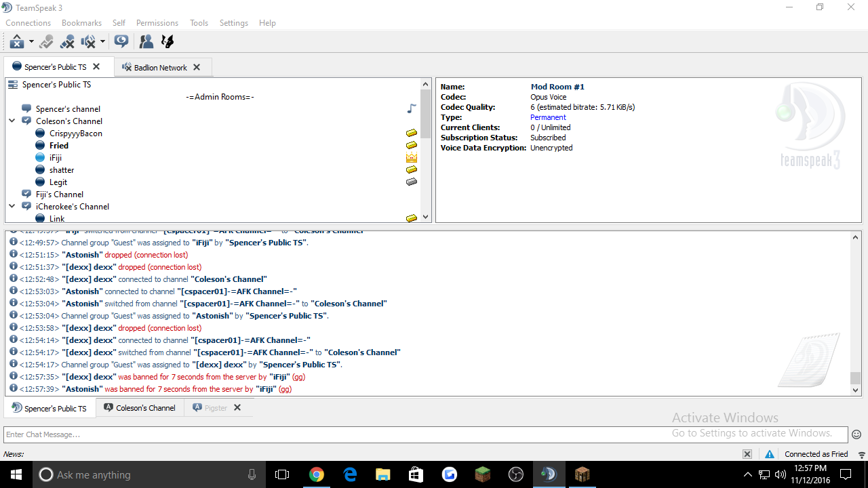Viewport: 868px width, 488px height.
Task: Select the -=Admin Rooms=- spacer
Action: [220, 97]
